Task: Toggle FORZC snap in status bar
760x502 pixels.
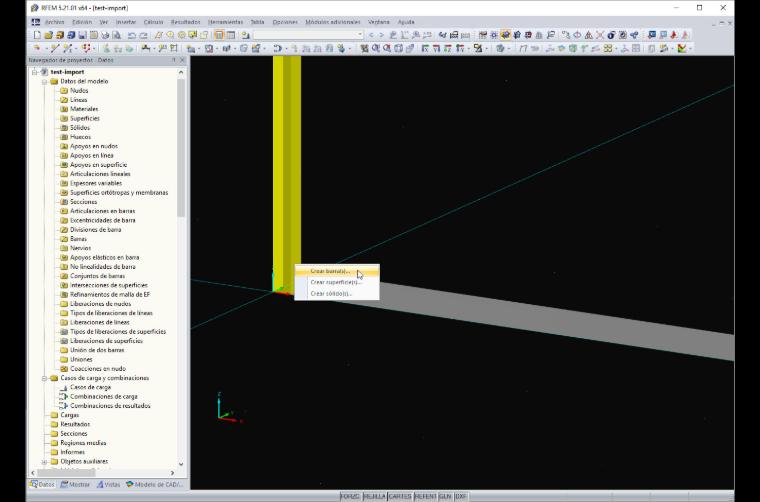Action: pyautogui.click(x=350, y=497)
